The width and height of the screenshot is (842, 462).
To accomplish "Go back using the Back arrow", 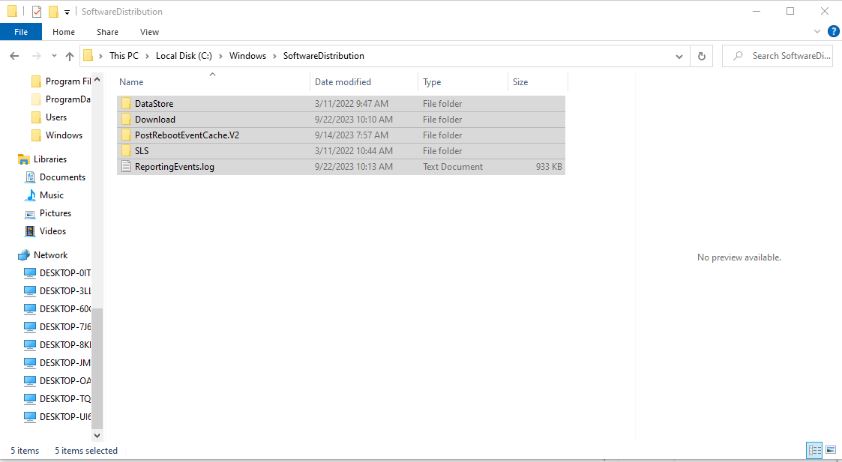I will [x=14, y=56].
